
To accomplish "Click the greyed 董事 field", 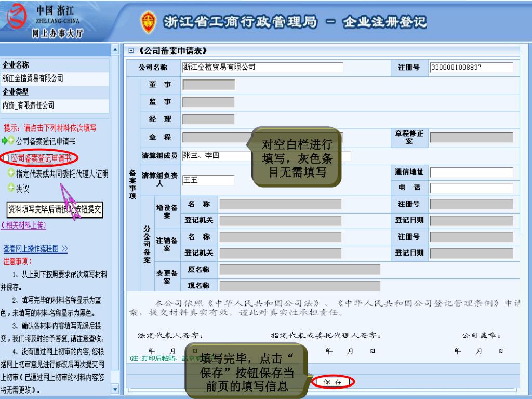I will [x=209, y=85].
